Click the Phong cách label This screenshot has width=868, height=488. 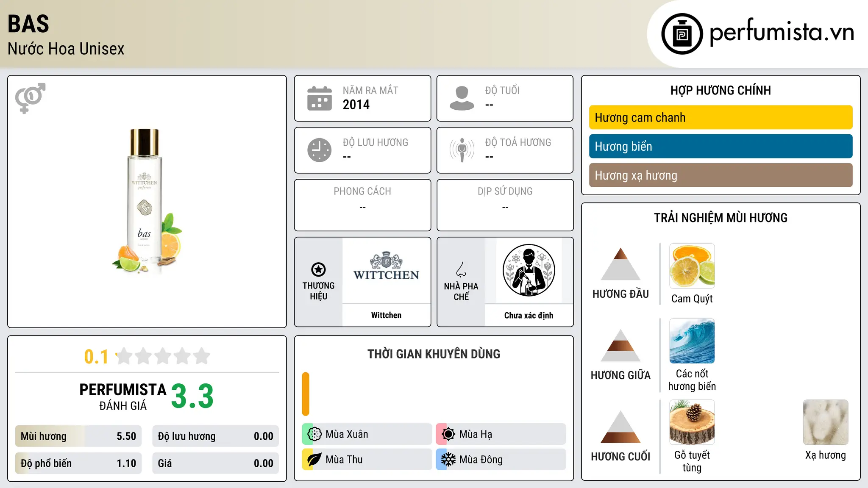pyautogui.click(x=362, y=191)
